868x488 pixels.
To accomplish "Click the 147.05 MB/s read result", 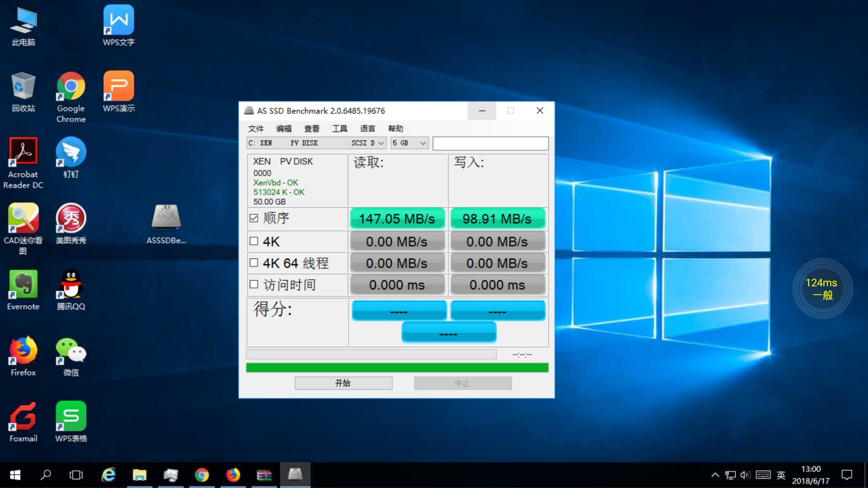I will click(397, 218).
